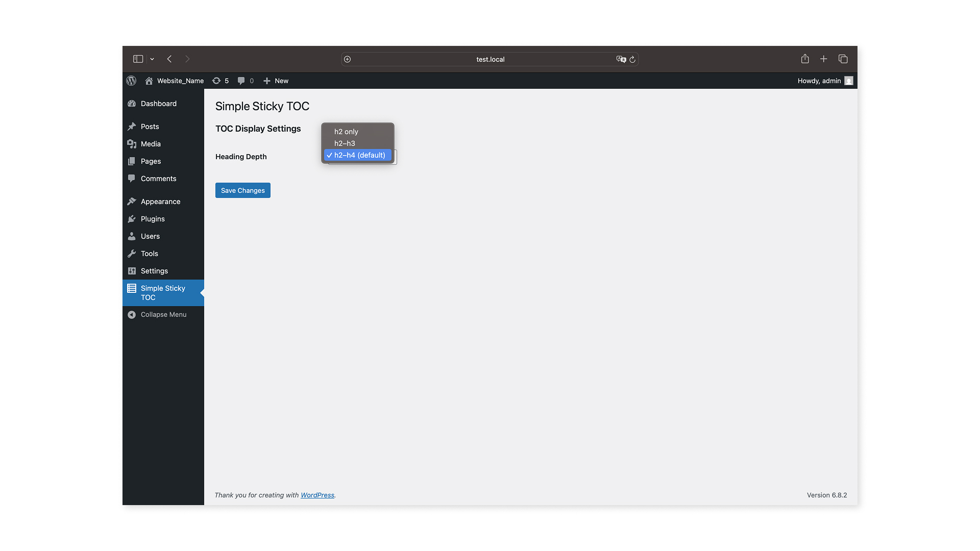The width and height of the screenshot is (980, 551).
Task: Open Media in the sidebar
Action: [163, 144]
